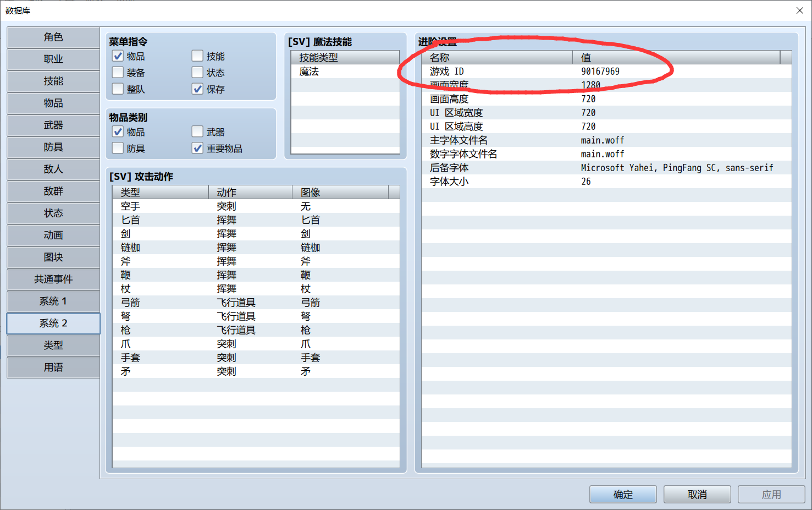The width and height of the screenshot is (812, 510).
Task: Switch to the 动画 tab
Action: pyautogui.click(x=53, y=235)
